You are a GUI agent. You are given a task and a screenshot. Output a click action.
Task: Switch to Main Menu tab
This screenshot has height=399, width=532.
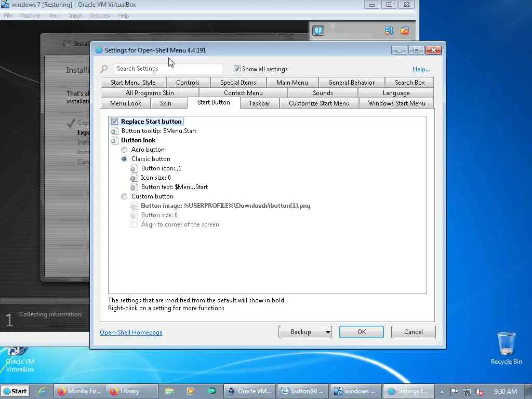292,83
